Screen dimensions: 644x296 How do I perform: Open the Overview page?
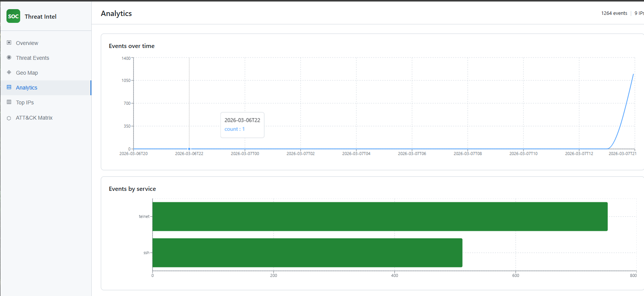coord(27,43)
